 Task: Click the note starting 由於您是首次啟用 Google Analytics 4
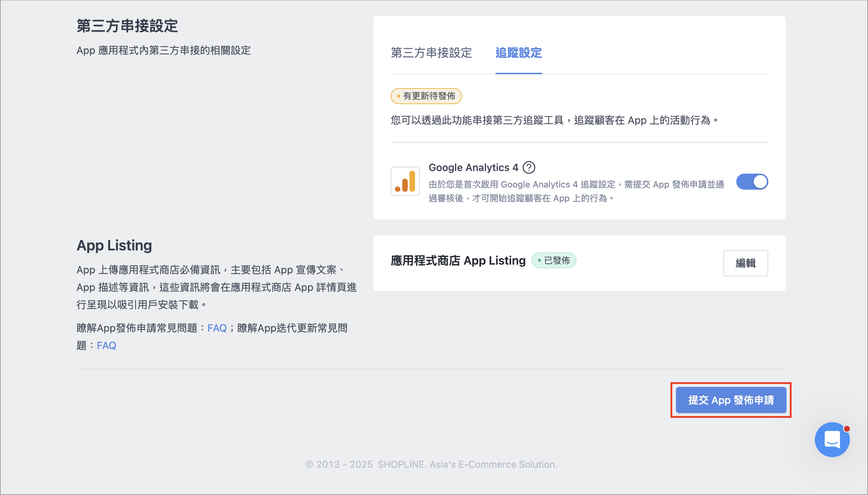click(576, 191)
